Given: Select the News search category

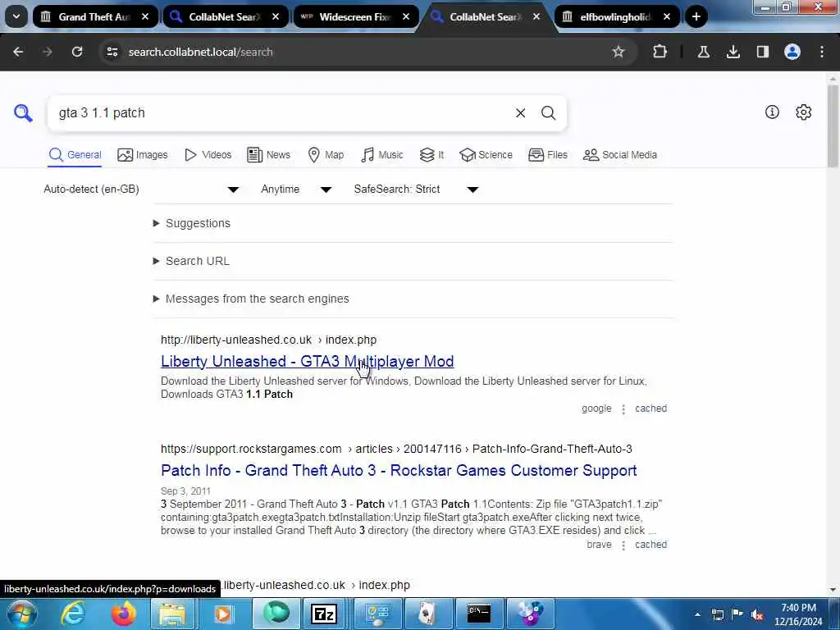Looking at the screenshot, I should click(268, 155).
